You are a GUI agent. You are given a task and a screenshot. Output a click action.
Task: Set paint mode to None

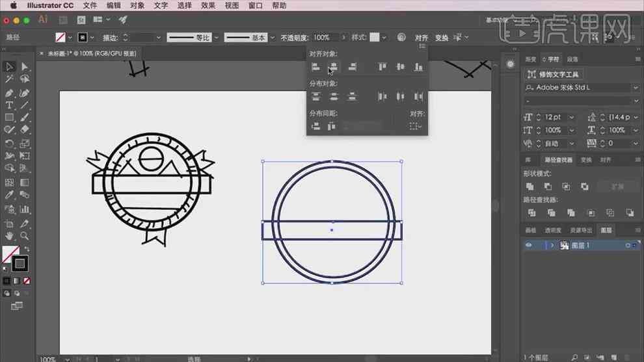click(27, 281)
